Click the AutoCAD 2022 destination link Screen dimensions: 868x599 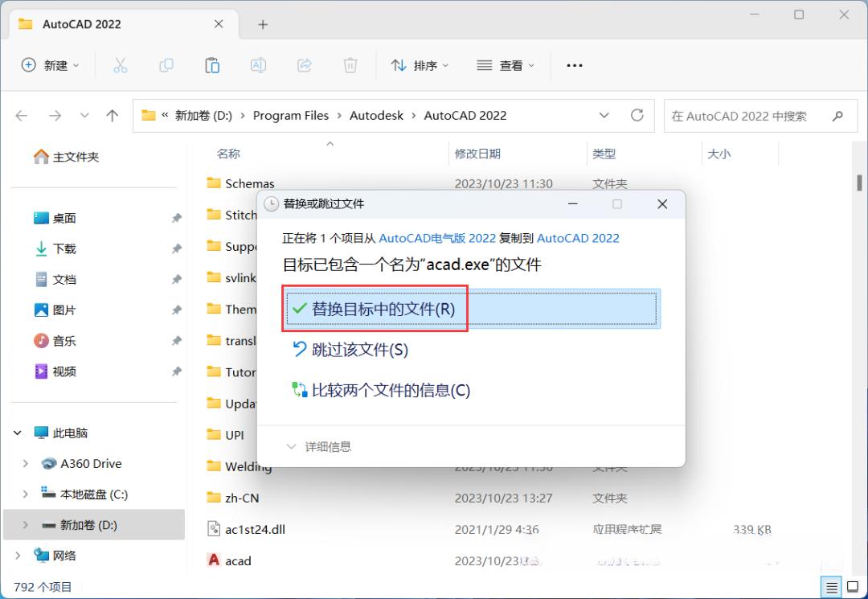click(x=578, y=238)
